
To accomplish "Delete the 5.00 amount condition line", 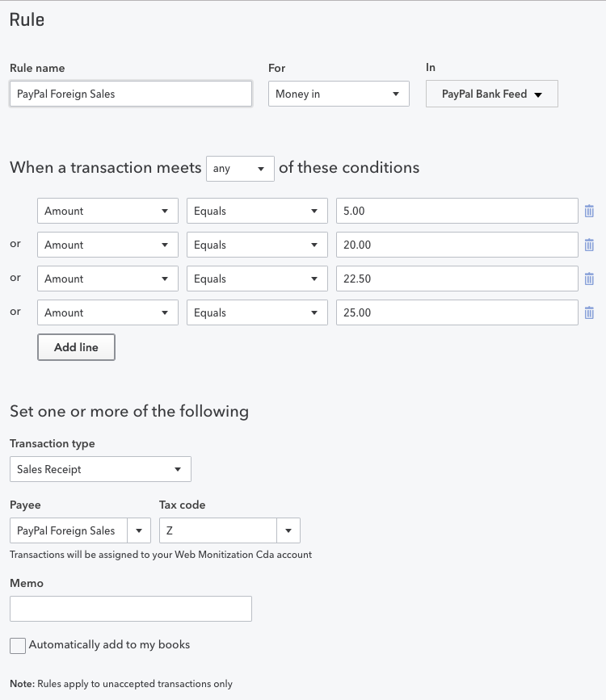I will 589,211.
